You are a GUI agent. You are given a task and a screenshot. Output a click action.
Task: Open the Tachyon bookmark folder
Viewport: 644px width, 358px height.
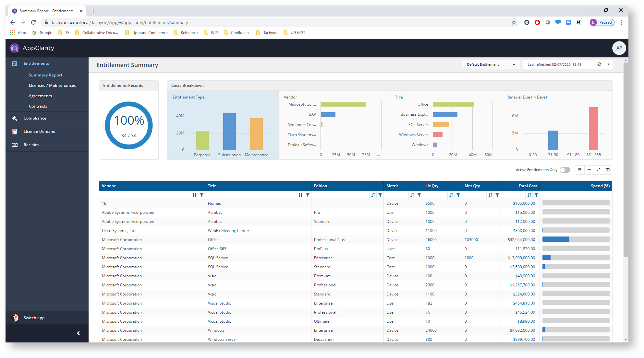(267, 33)
